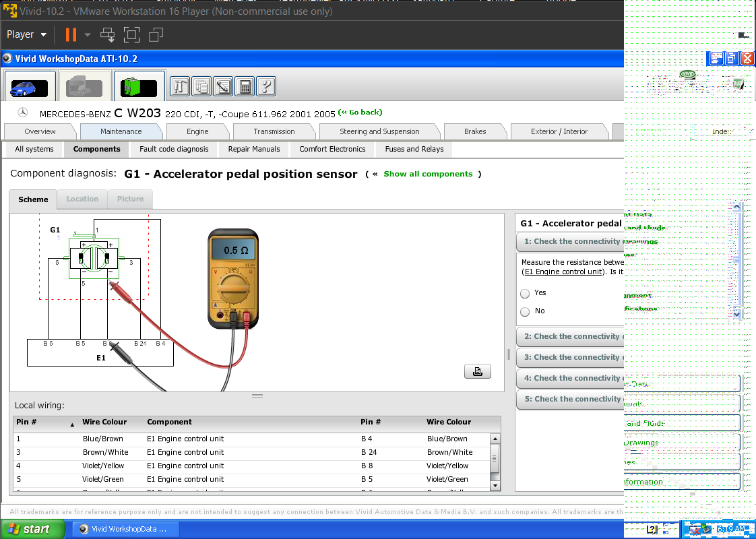Select the No radio button
Screen dimensions: 756x539
pos(525,311)
